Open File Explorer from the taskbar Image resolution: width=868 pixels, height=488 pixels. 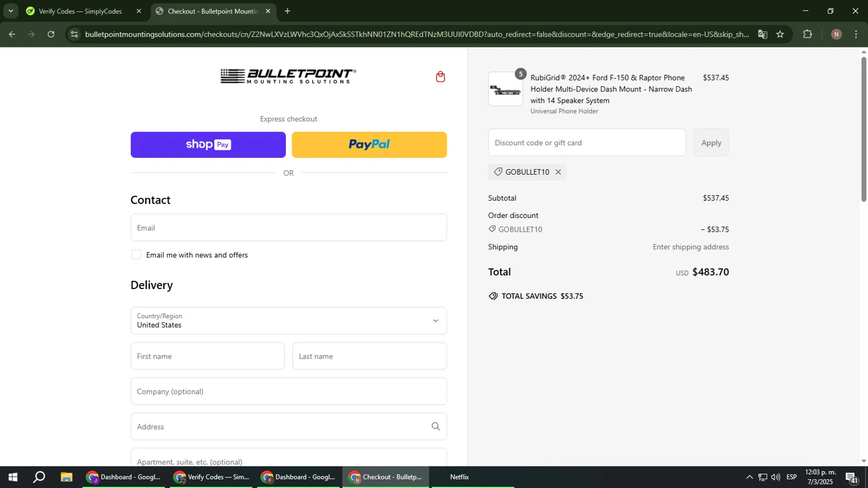(67, 477)
